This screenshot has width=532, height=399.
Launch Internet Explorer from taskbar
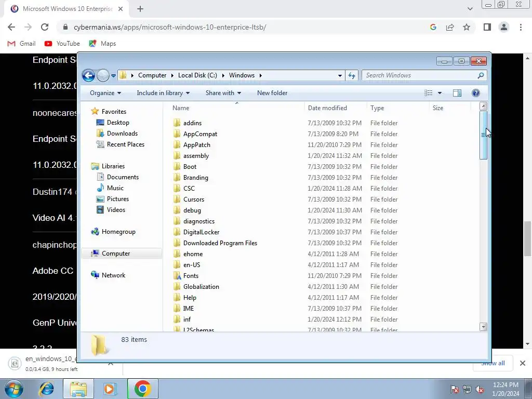coord(46,389)
